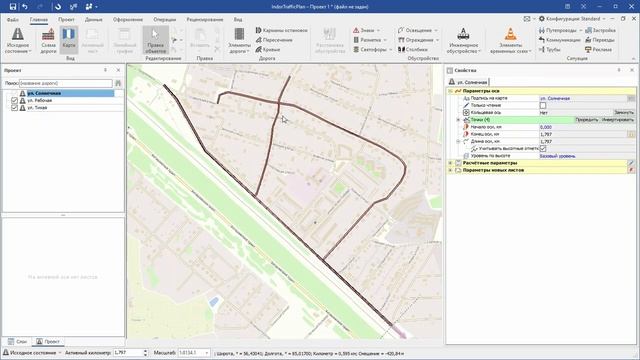Switch to the Слои bottom tab
Viewport: 640px width, 360px height.
click(x=17, y=342)
